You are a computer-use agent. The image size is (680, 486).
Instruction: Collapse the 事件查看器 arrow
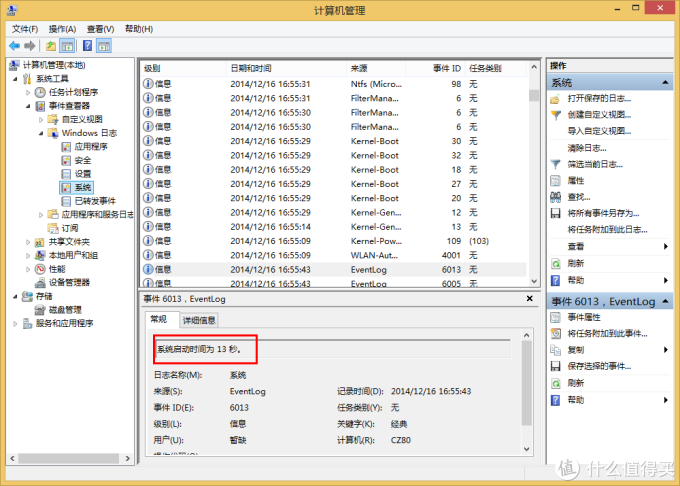click(x=28, y=106)
